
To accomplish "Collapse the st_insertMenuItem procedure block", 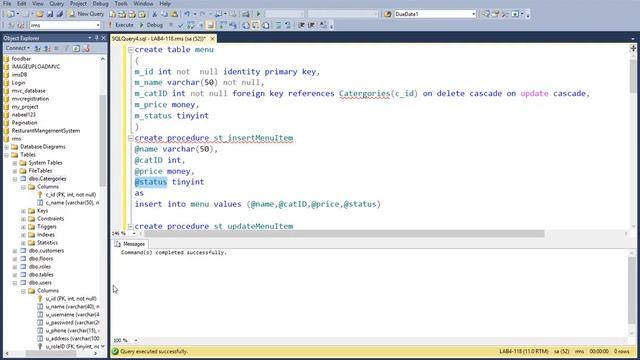I will (131, 138).
